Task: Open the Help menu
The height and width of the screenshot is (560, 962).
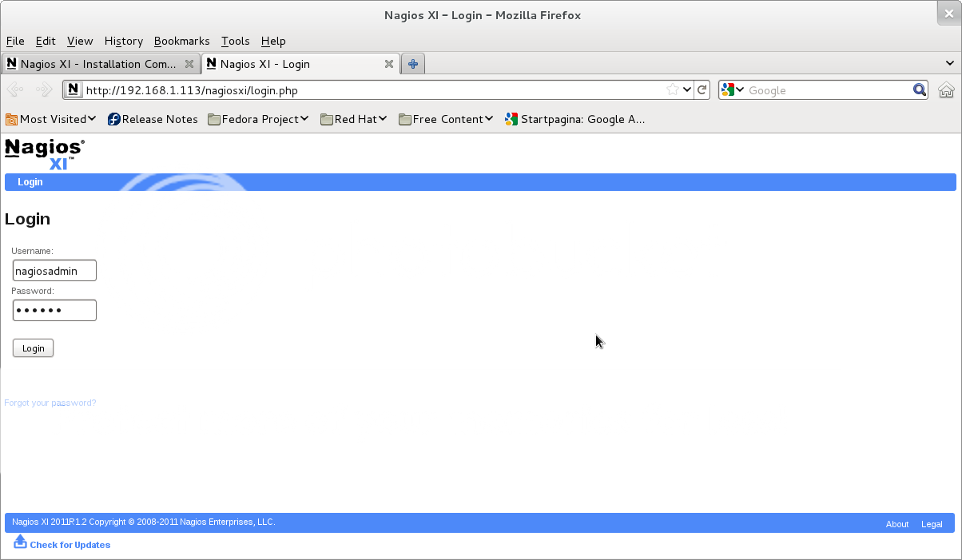Action: pyautogui.click(x=273, y=41)
